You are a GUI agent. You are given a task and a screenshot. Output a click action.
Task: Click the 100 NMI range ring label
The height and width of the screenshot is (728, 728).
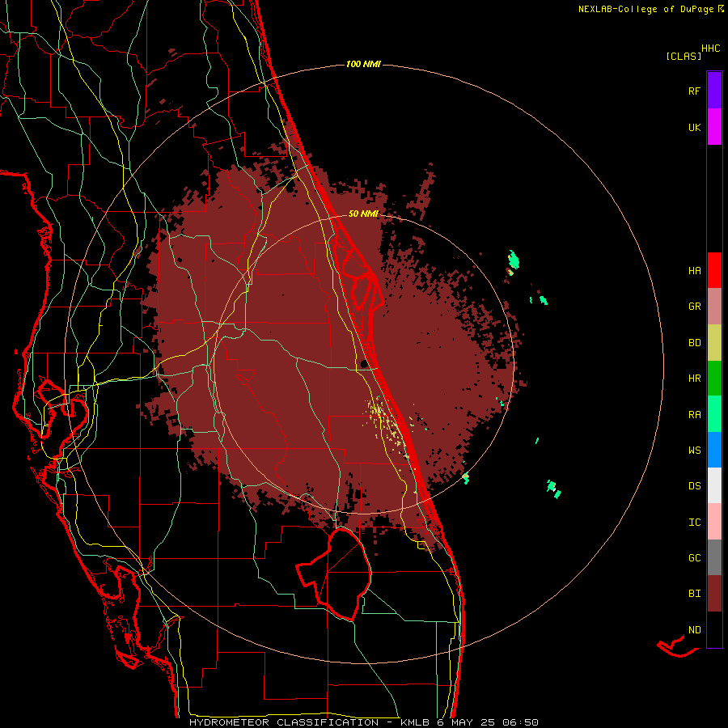pyautogui.click(x=363, y=64)
